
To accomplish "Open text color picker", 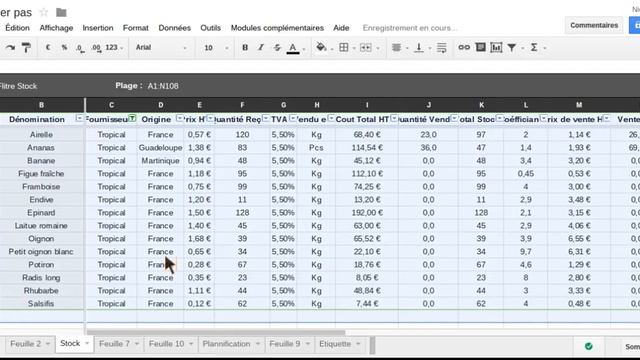I will [x=293, y=48].
